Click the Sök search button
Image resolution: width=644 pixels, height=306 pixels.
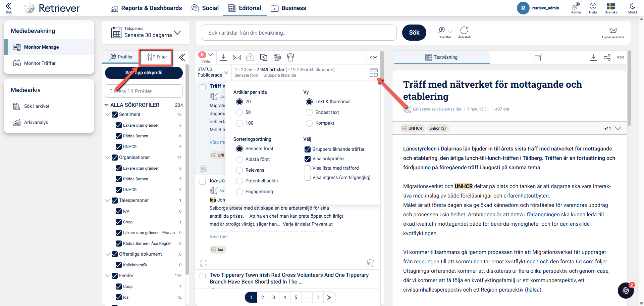tap(414, 33)
